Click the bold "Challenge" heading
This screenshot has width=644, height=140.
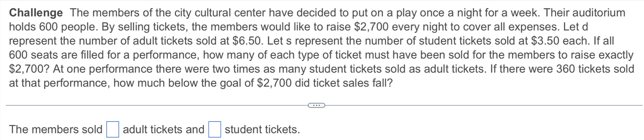36,13
